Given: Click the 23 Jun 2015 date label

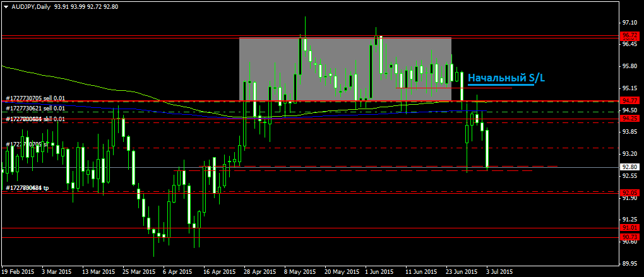Looking at the screenshot, I should click(462, 272).
